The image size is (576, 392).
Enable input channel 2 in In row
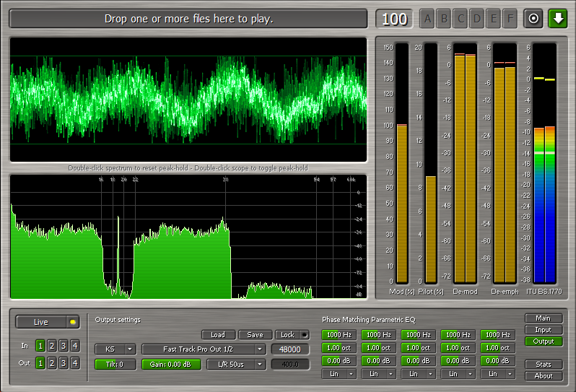[52, 346]
